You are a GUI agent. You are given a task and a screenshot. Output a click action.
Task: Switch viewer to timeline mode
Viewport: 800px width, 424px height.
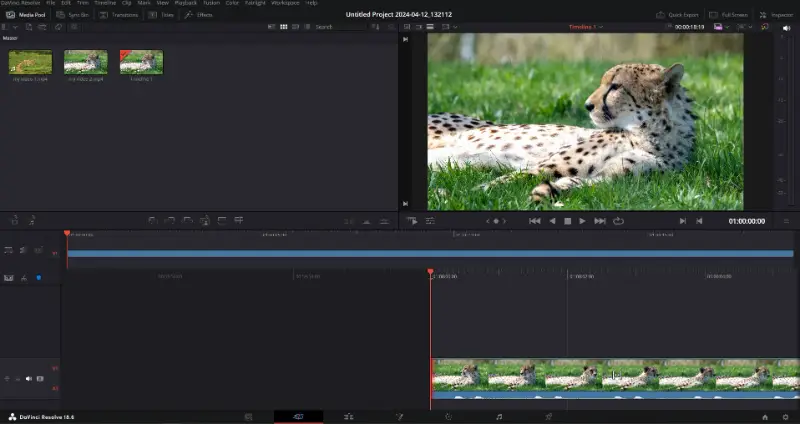click(x=431, y=27)
